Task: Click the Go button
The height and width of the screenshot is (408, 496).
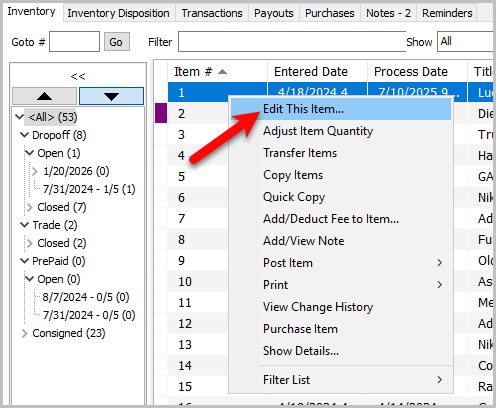Action: point(116,42)
